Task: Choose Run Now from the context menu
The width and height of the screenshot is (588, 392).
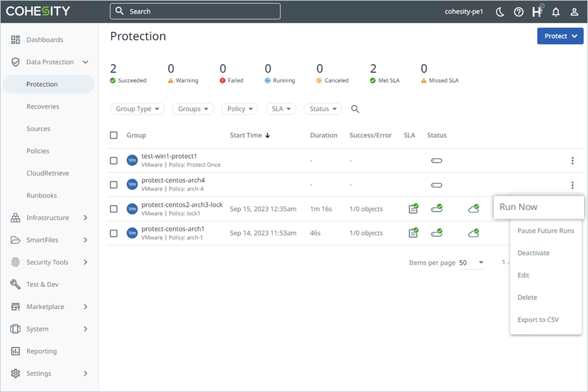Action: 539,207
